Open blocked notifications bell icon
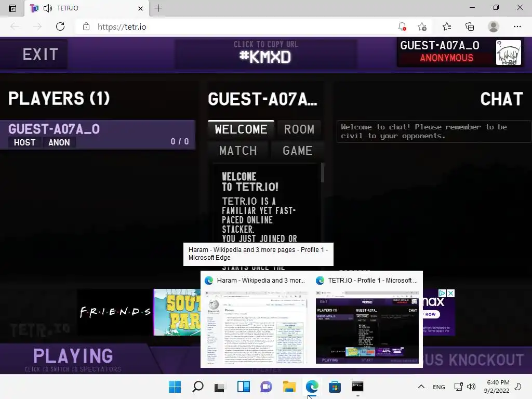Image resolution: width=532 pixels, height=399 pixels. pyautogui.click(x=402, y=27)
